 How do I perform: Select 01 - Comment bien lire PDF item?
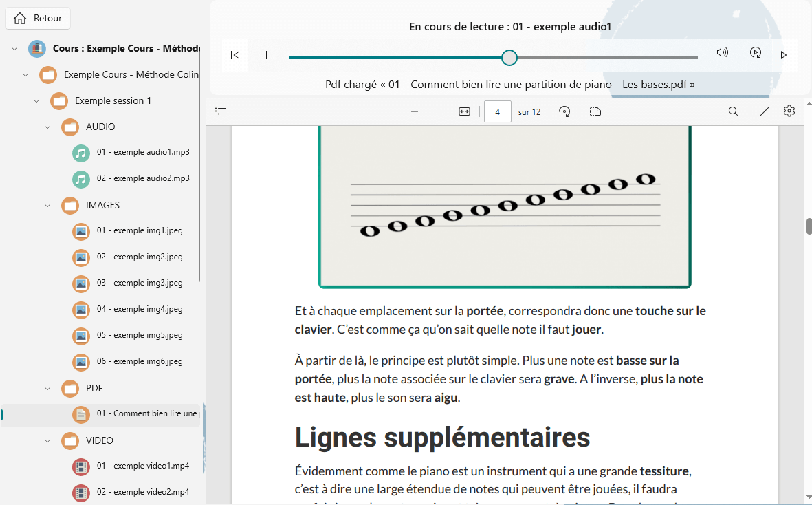coord(101,415)
